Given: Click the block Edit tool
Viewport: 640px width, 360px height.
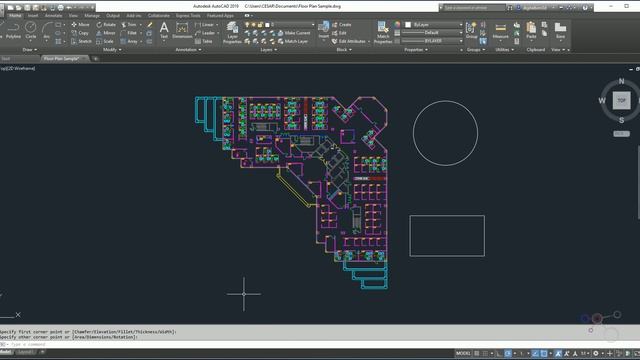Looking at the screenshot, I should 339,33.
